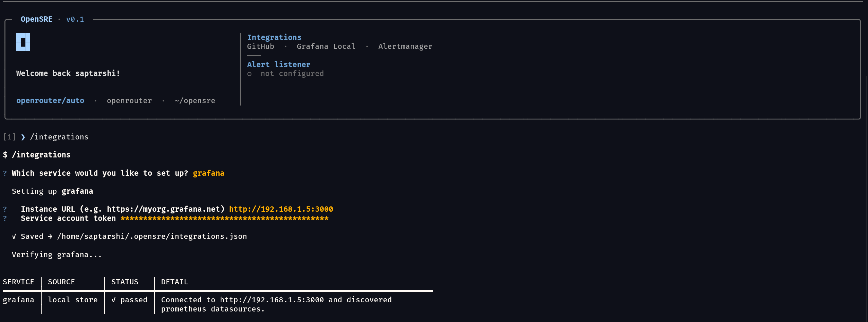This screenshot has width=868, height=322.
Task: Click the masked token asterisks
Action: click(x=224, y=219)
